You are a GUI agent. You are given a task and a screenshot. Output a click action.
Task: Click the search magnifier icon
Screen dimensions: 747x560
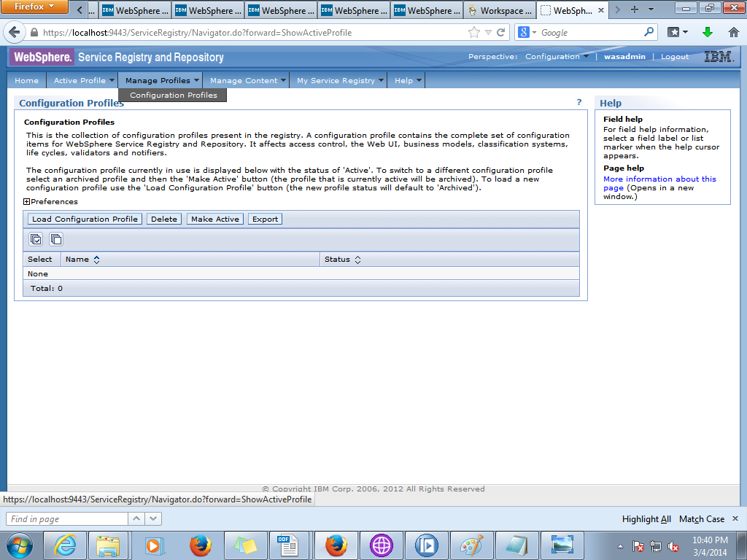(x=649, y=32)
